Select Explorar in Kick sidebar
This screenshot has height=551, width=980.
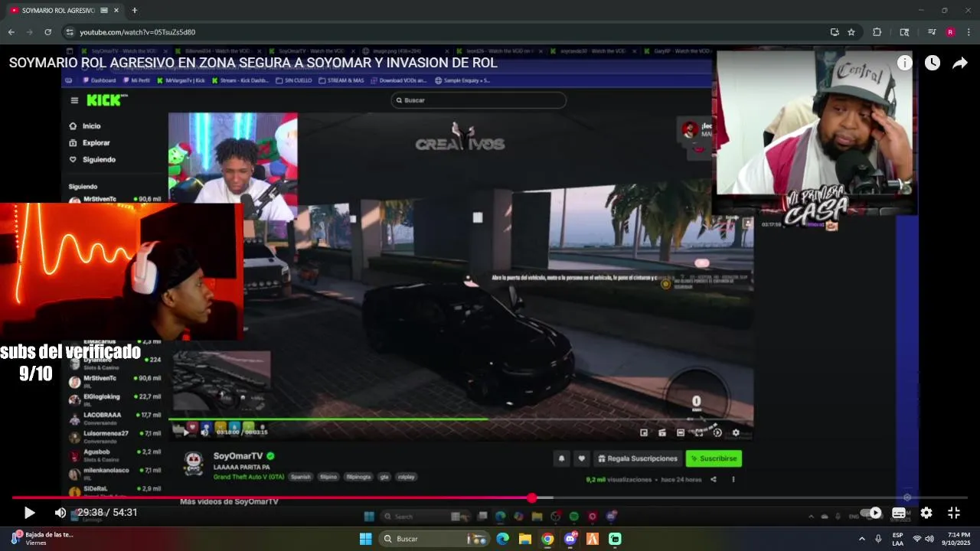click(90, 143)
